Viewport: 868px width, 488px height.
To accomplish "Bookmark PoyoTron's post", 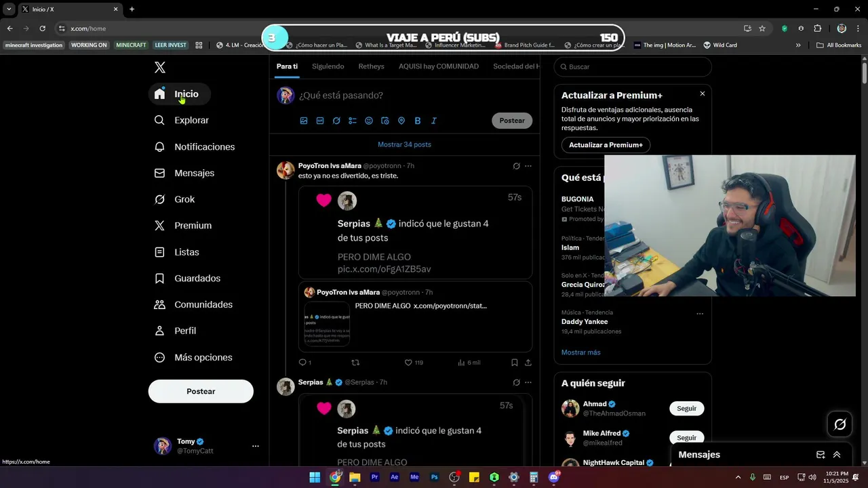I will tap(515, 363).
